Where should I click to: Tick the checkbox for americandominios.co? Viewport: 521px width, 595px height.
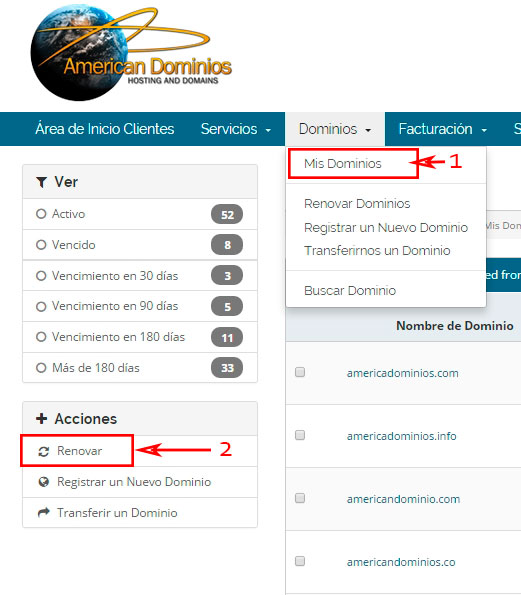300,561
